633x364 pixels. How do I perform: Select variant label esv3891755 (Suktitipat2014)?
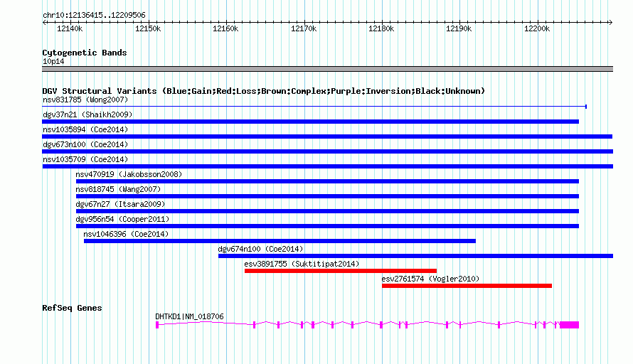click(302, 264)
